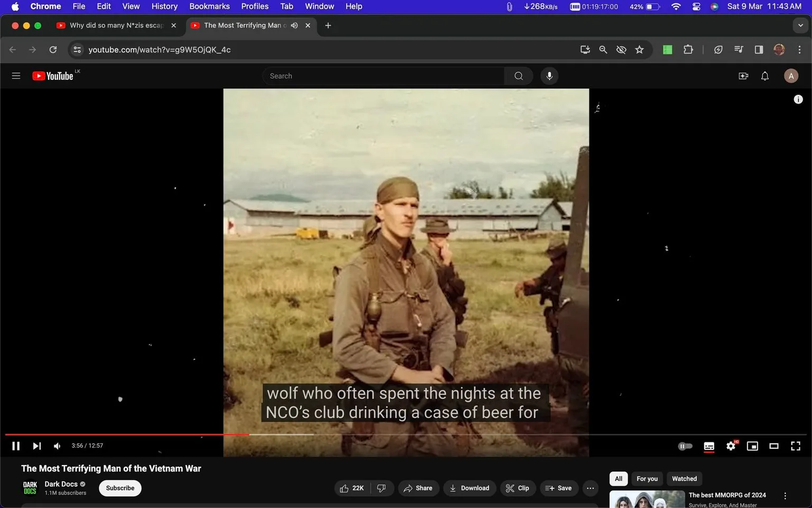Screen dimensions: 812x508
Task: Open the Bookmarks menu
Action: 209,6
